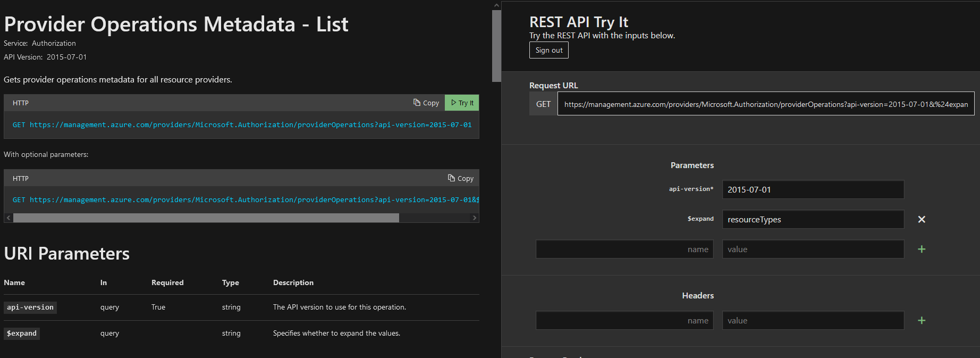Image resolution: width=980 pixels, height=358 pixels.
Task: Copy the first HTTP request snippet
Action: point(426,103)
